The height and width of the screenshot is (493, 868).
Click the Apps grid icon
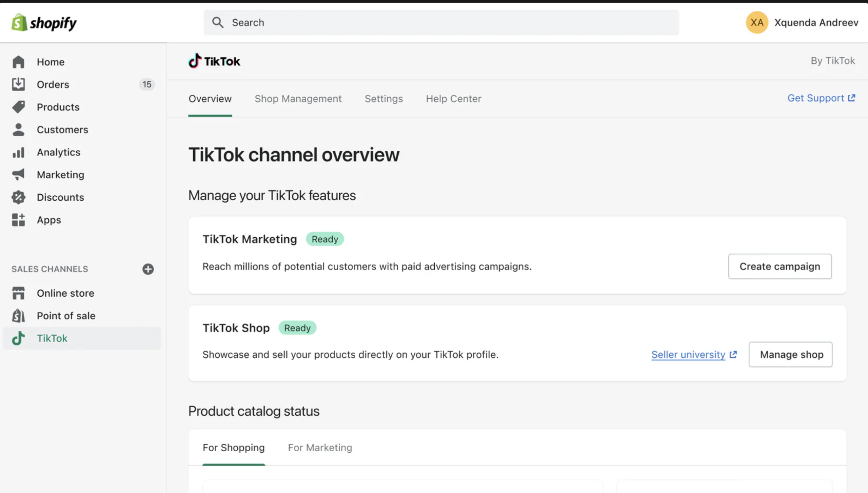[18, 220]
